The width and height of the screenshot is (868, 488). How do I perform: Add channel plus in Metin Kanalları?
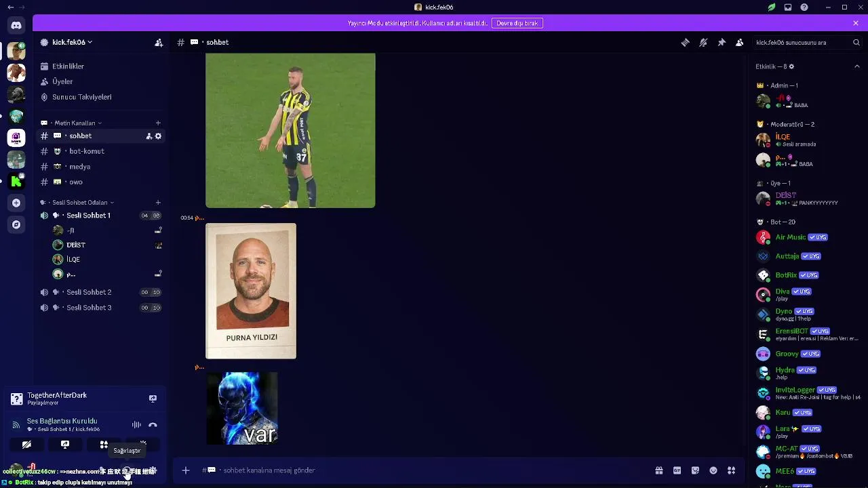tap(158, 123)
